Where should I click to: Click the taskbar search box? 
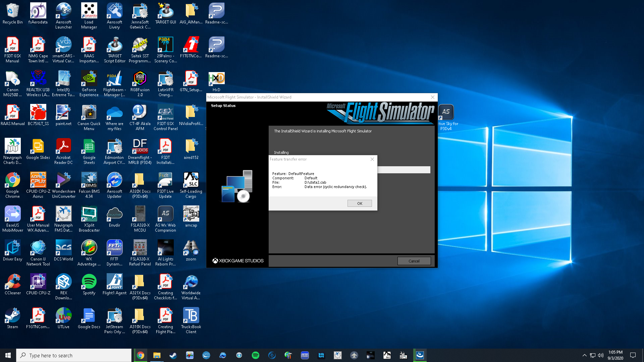click(x=74, y=355)
